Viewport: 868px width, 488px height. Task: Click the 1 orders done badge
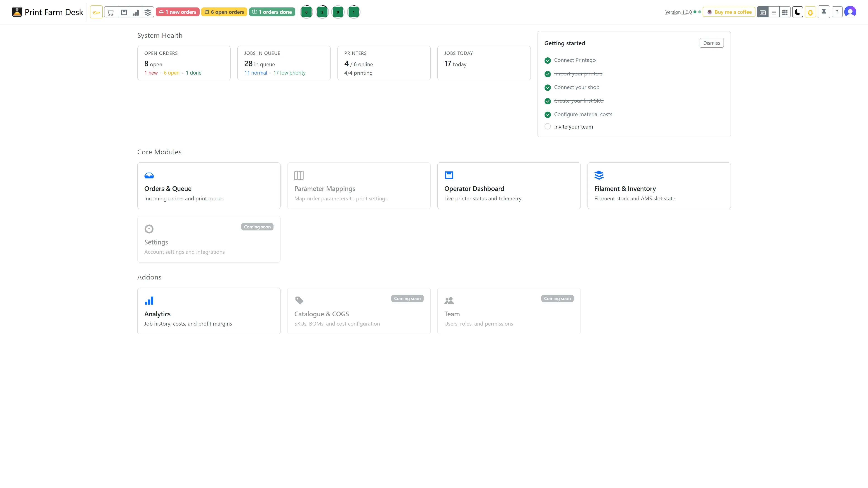coord(272,12)
